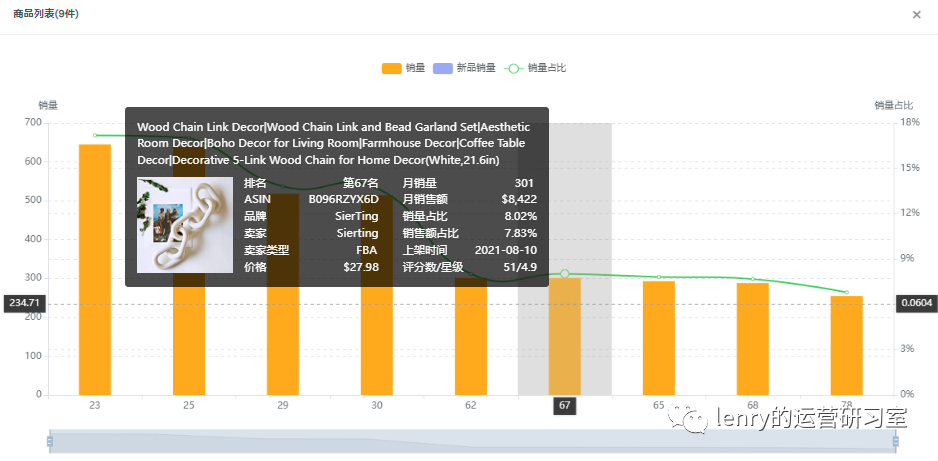
Task: Select the sales bar for rank 68
Action: tap(753, 339)
